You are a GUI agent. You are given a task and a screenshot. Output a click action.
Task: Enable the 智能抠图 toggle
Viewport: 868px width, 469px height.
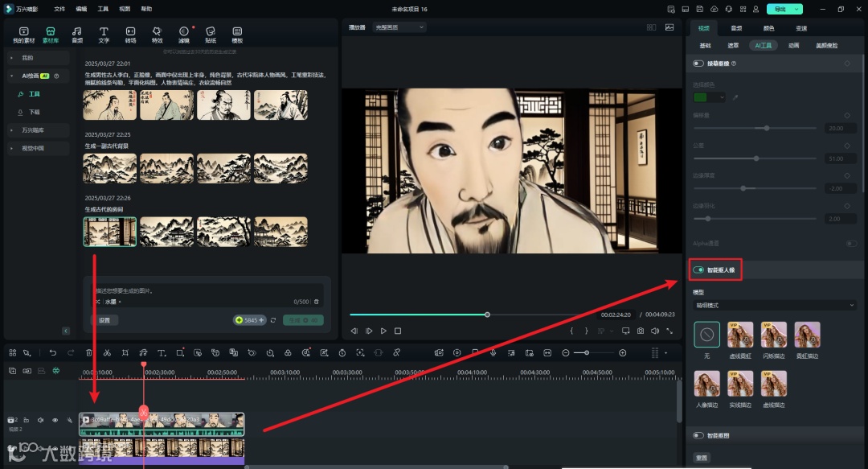(x=698, y=435)
